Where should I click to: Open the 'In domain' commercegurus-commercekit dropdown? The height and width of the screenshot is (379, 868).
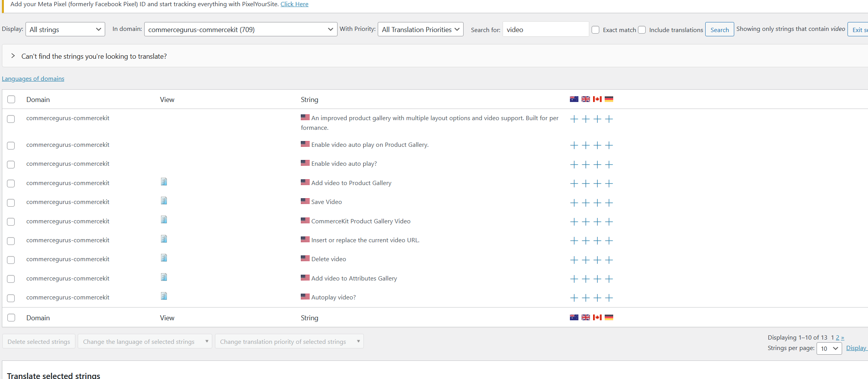(x=240, y=29)
